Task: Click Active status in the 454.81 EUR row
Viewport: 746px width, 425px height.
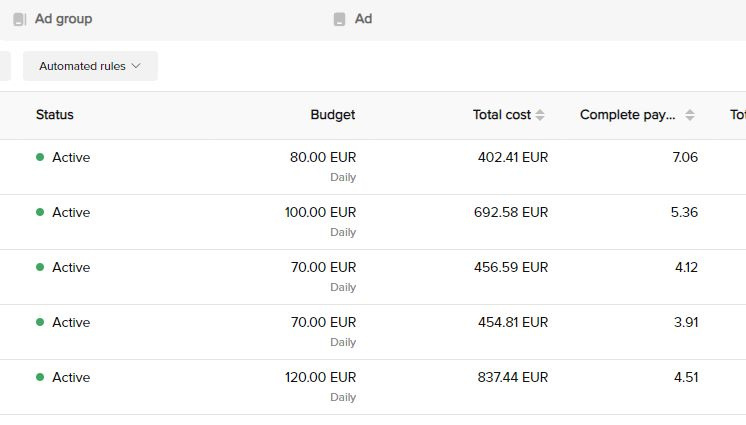Action: (x=71, y=322)
